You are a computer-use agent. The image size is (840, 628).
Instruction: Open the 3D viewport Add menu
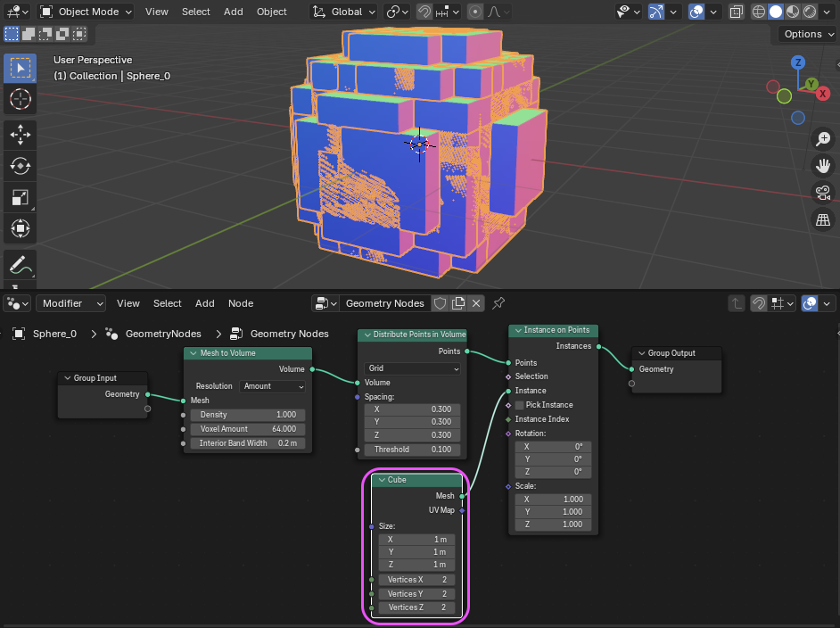tap(233, 12)
